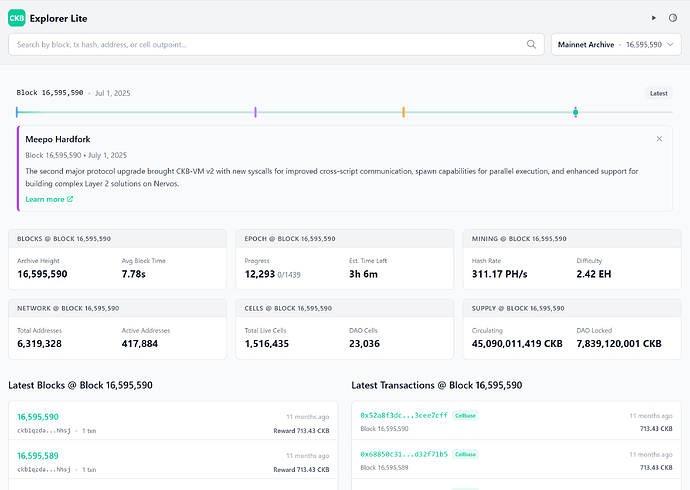
Task: Click Total Live Cells value 1,516,435
Action: pos(267,344)
